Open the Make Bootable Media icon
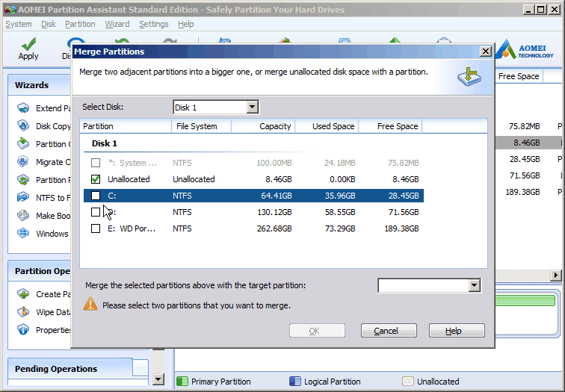This screenshot has height=392, width=565. [23, 215]
